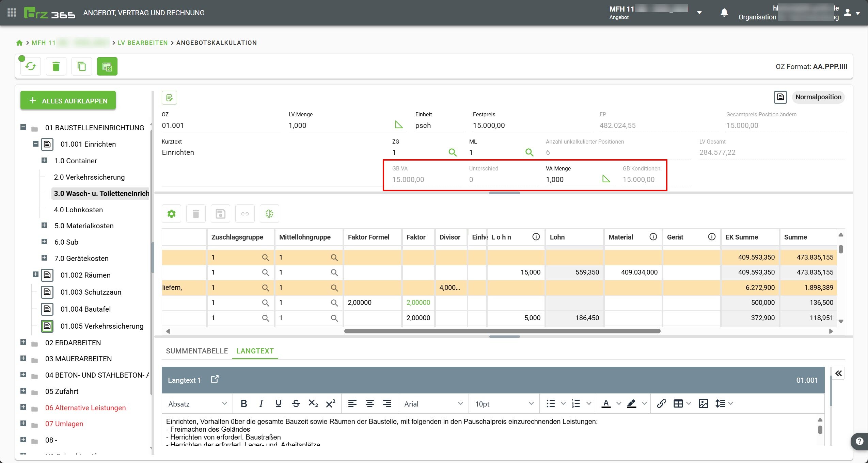Toggle italic formatting in Langtext editor
Viewport: 868px width, 463px height.
(261, 403)
